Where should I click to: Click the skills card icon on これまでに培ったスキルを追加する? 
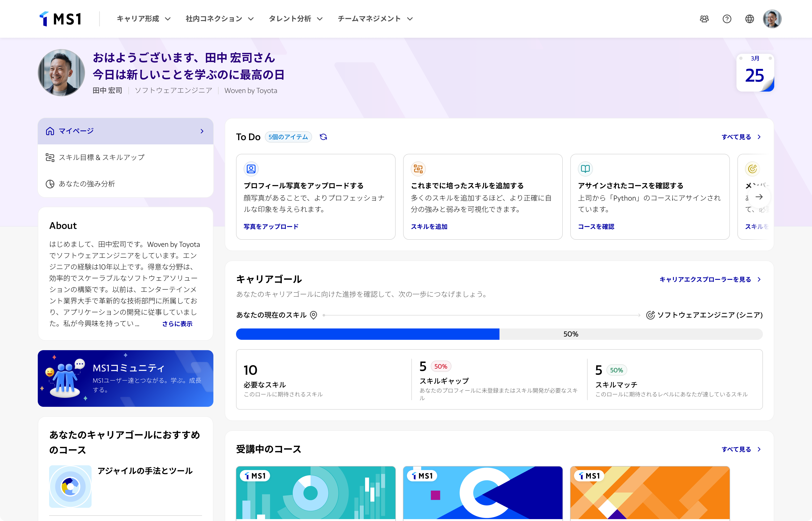pyautogui.click(x=418, y=169)
